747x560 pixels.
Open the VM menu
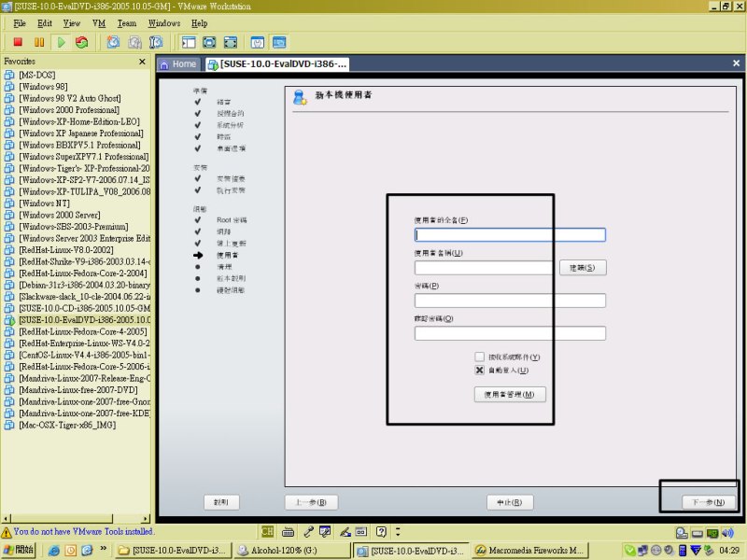pyautogui.click(x=99, y=23)
